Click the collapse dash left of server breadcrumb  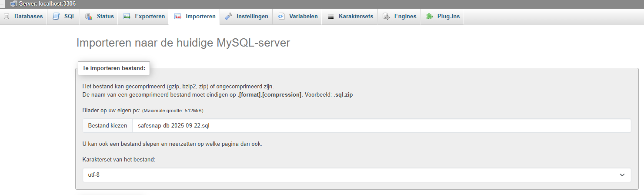click(x=3, y=3)
